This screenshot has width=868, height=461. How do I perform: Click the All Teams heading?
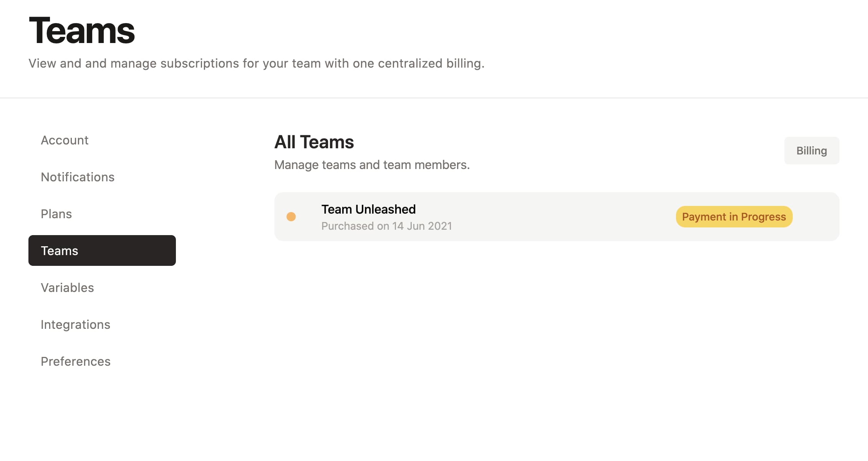314,142
